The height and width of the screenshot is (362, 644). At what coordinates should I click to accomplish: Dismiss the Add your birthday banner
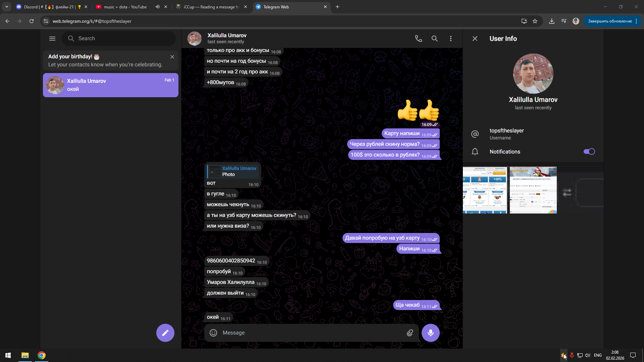[x=172, y=57]
